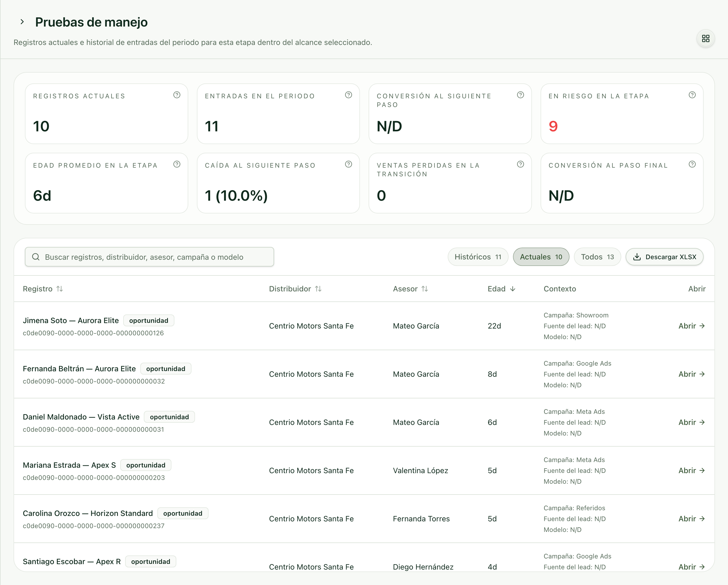Viewport: 728px width, 585px height.
Task: Show help for Conversión al siguiente paso
Action: pyautogui.click(x=520, y=95)
